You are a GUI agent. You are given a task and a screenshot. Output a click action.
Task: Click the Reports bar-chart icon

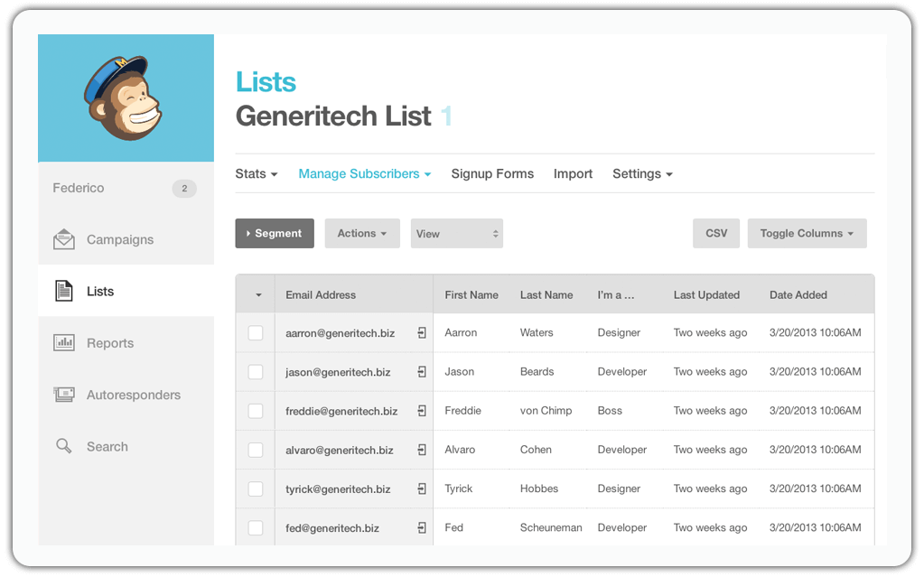coord(64,342)
